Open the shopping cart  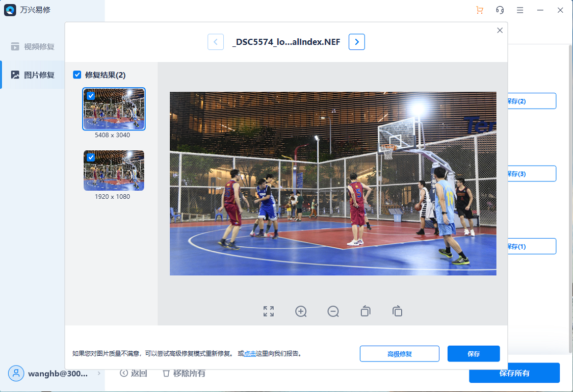coord(479,10)
